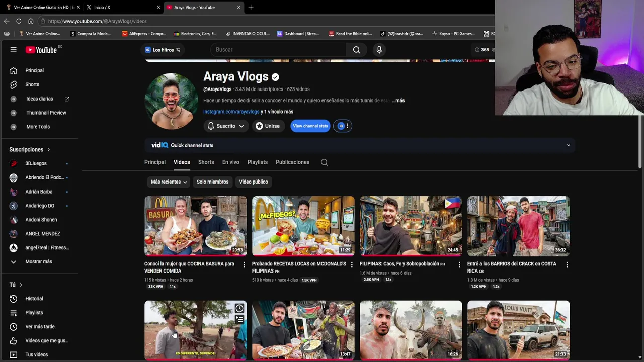This screenshot has height=362, width=644.
Task: Click the Buscar search input field
Action: 278,50
